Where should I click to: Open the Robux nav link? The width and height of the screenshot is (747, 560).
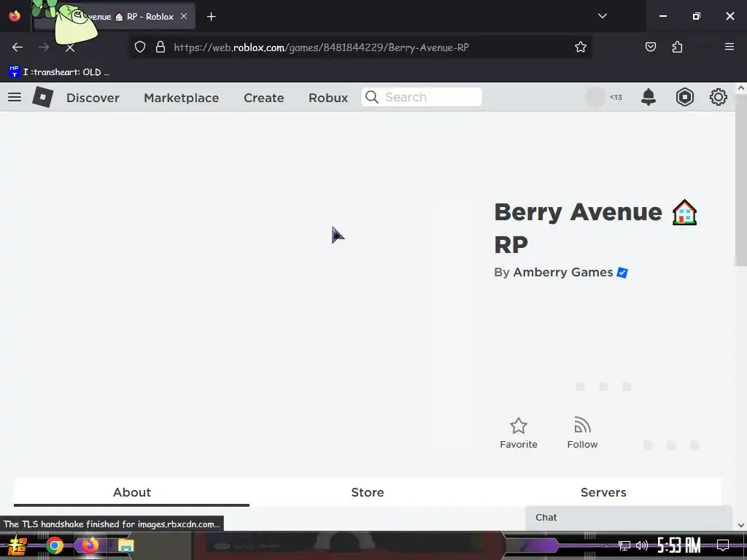328,98
